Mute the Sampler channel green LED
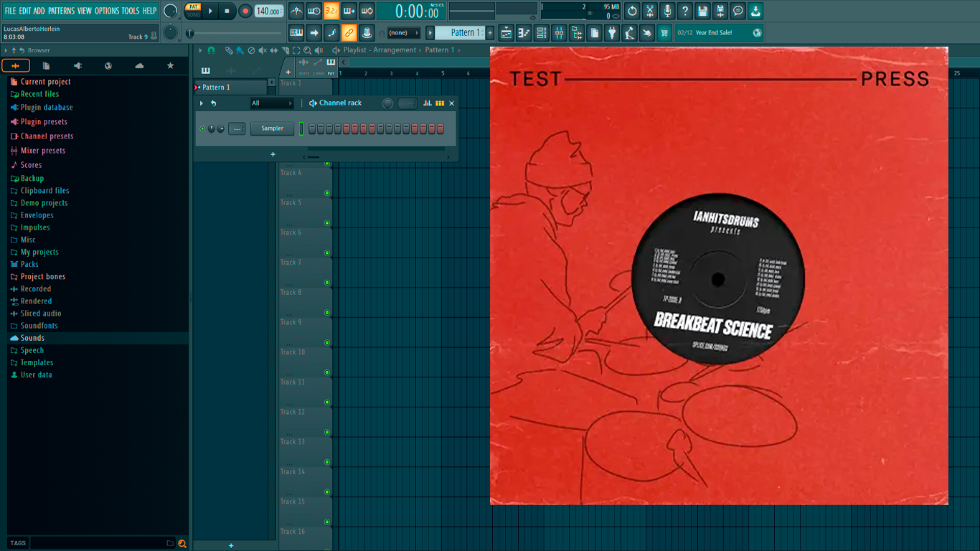 click(x=202, y=128)
